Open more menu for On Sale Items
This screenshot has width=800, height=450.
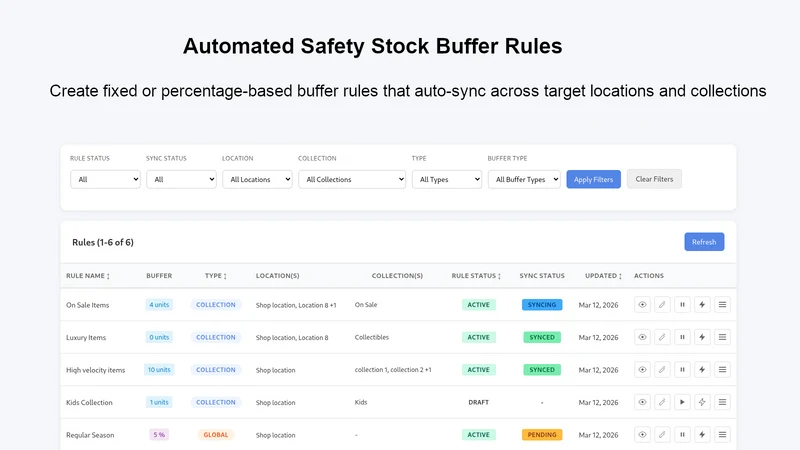pyautogui.click(x=722, y=305)
